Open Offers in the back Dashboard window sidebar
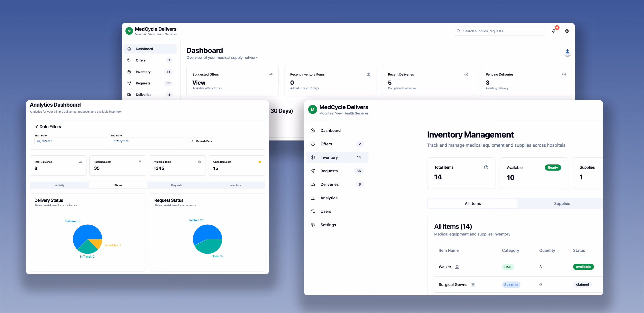644x313 pixels. (x=150, y=60)
